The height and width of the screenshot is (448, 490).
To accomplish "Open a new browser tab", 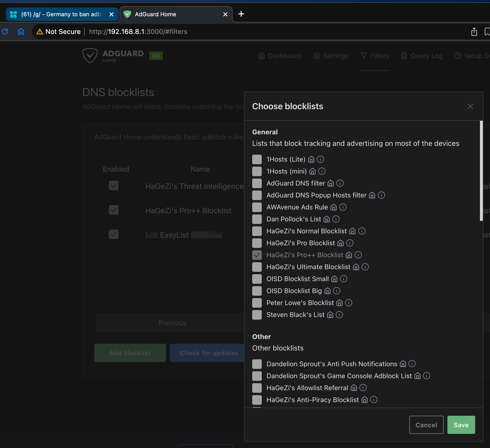I will tap(241, 14).
